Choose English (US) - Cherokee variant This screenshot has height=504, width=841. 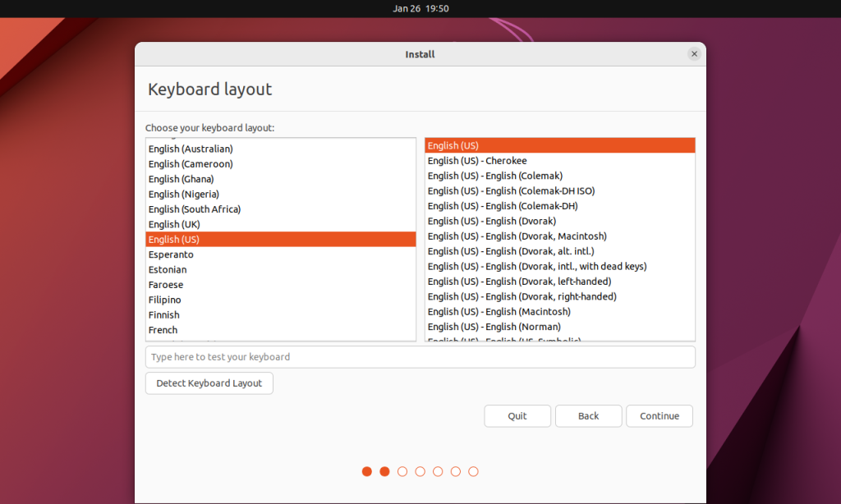point(476,160)
